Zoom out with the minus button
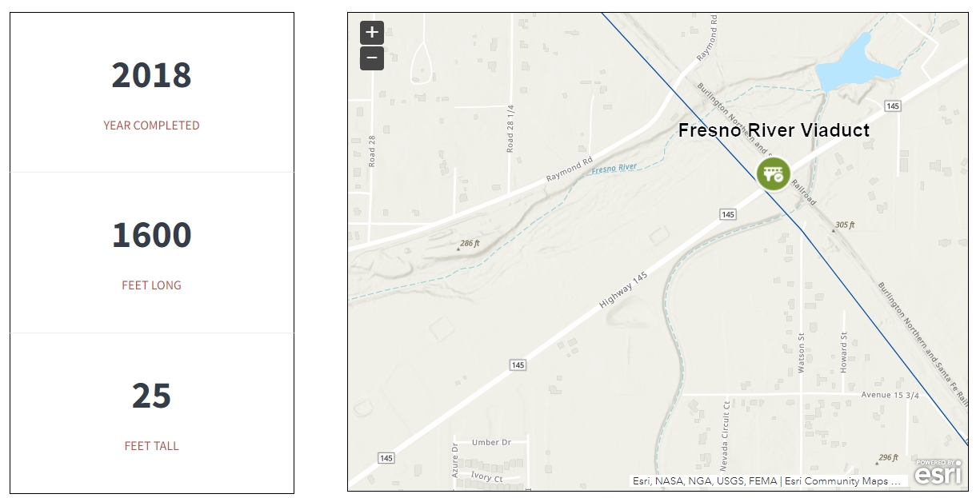Viewport: 980px width, 498px height. (372, 58)
